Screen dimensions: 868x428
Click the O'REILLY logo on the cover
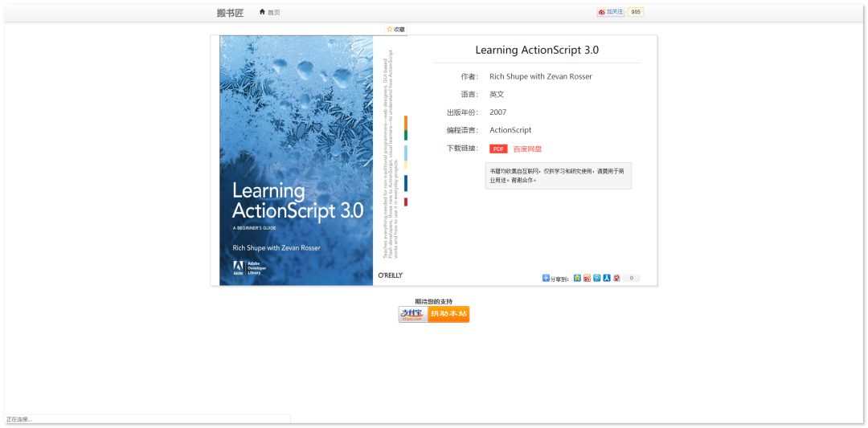[391, 275]
